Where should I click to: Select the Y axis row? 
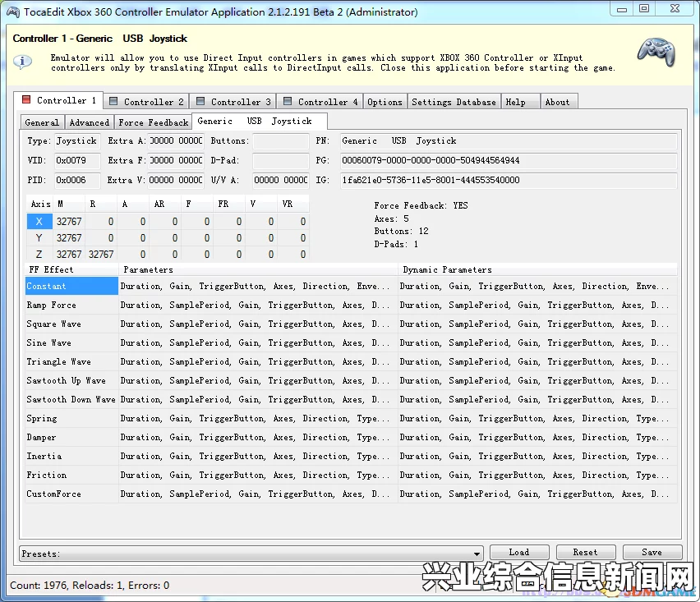[x=168, y=238]
